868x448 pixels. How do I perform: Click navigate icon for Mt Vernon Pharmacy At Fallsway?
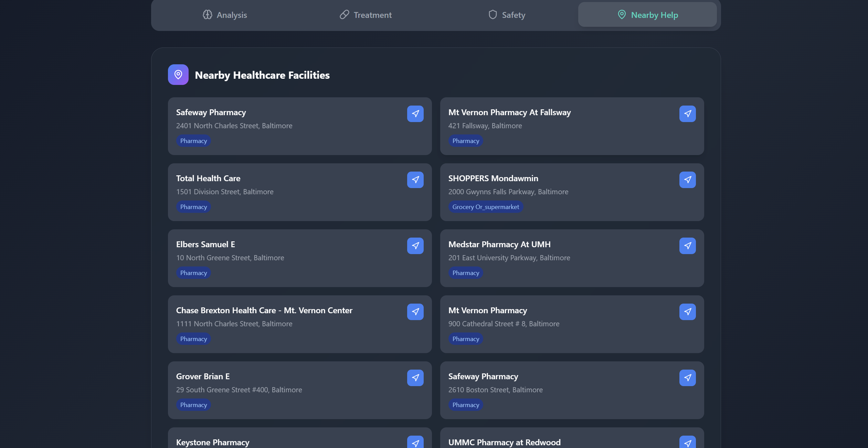pos(687,114)
